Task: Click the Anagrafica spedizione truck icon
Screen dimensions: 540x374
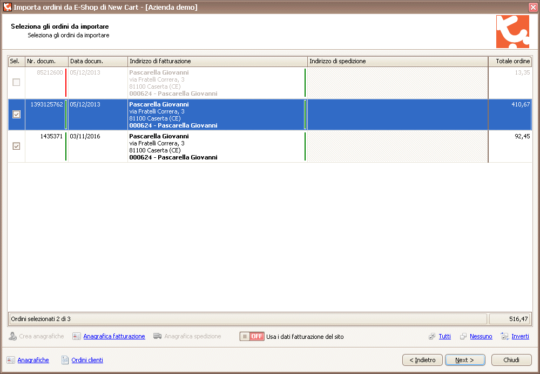Action: [157, 336]
